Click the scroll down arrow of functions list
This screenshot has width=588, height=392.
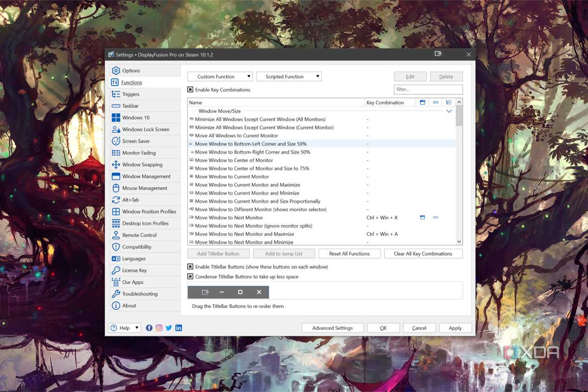pos(459,242)
